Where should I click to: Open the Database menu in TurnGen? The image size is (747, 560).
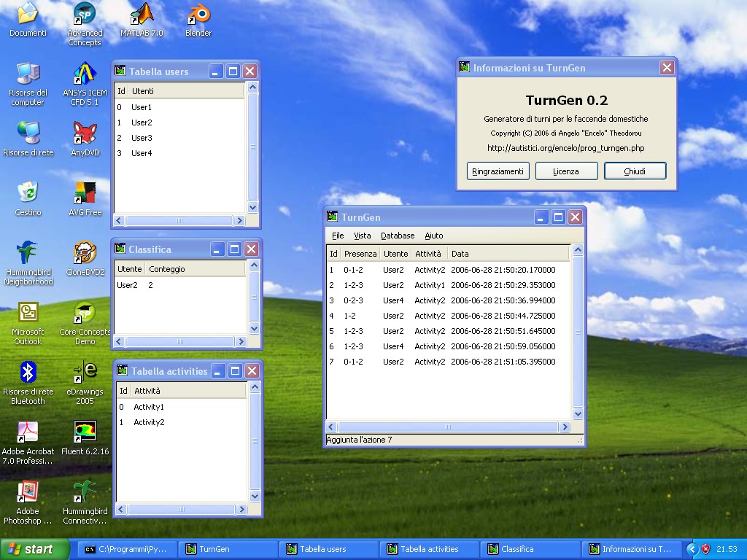398,236
